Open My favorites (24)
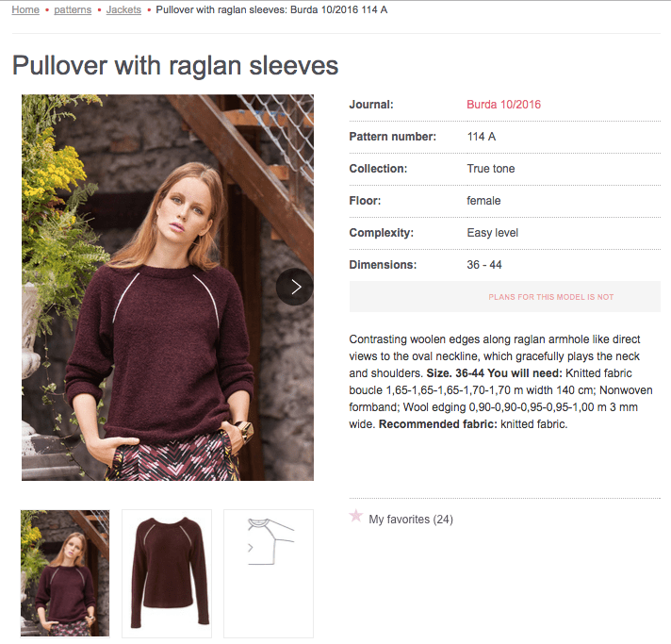671x644 pixels. [x=411, y=520]
